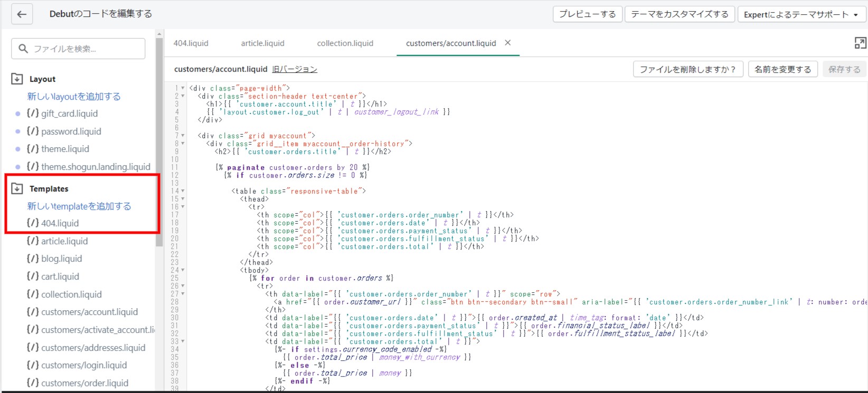Toggle fullscreen editor expand icon

(x=860, y=43)
